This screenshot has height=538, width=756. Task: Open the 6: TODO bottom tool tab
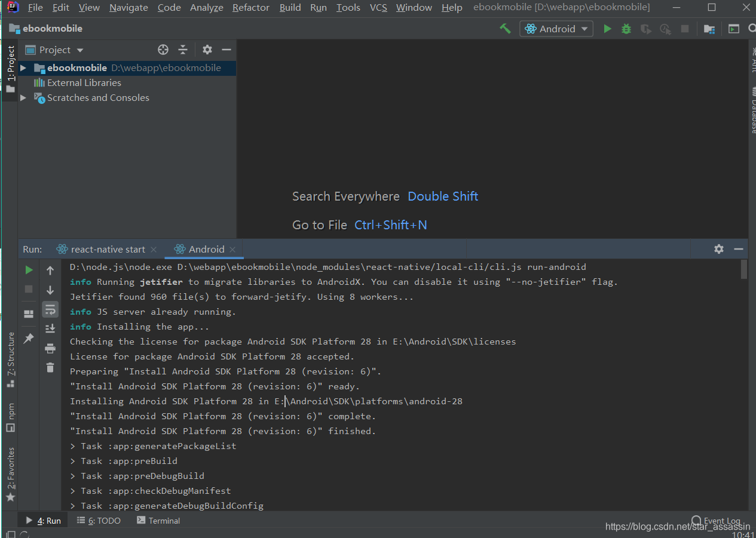(x=99, y=521)
